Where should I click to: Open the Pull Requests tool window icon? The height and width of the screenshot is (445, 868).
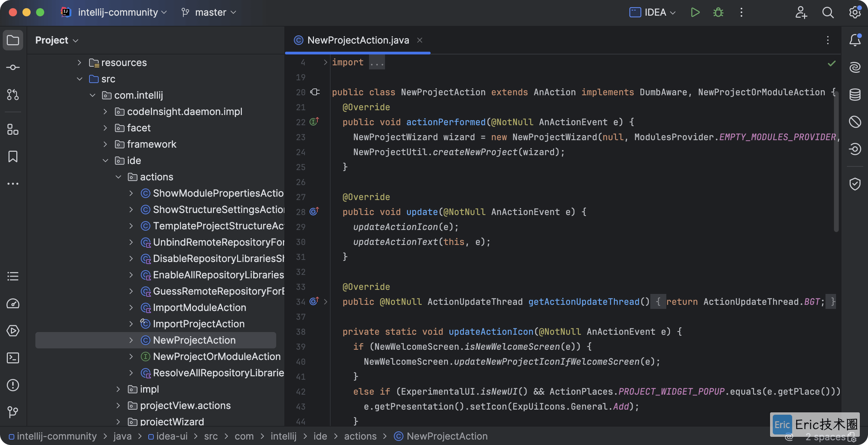point(13,94)
